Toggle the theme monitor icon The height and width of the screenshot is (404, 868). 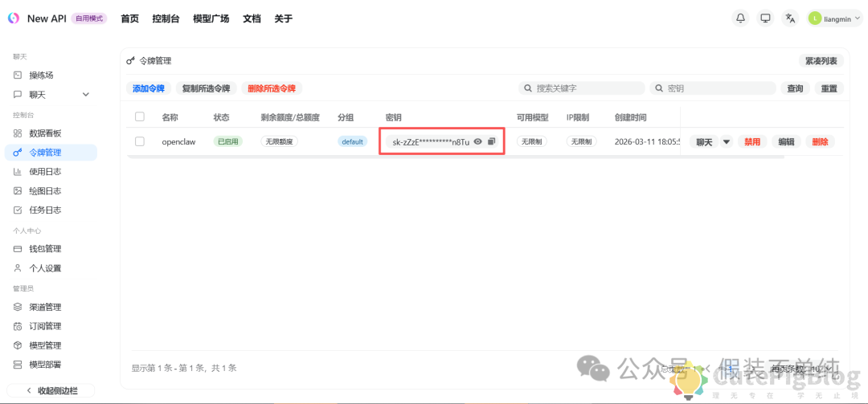pos(766,18)
